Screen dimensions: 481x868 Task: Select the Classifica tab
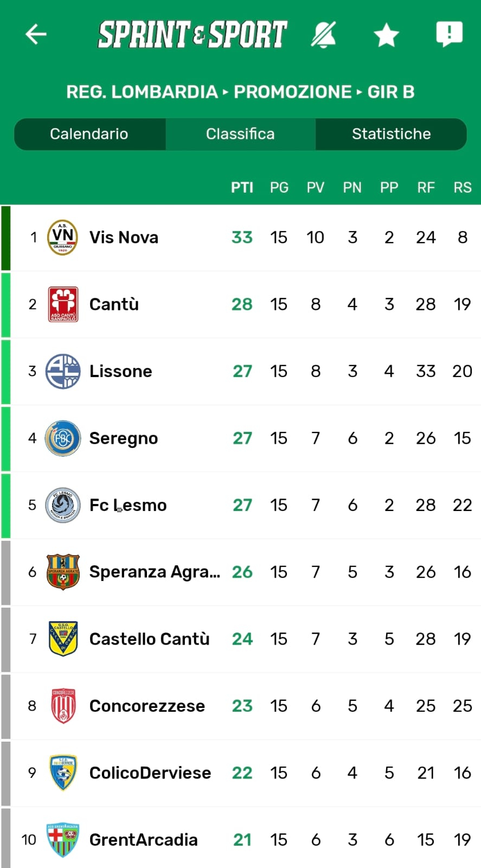(240, 134)
